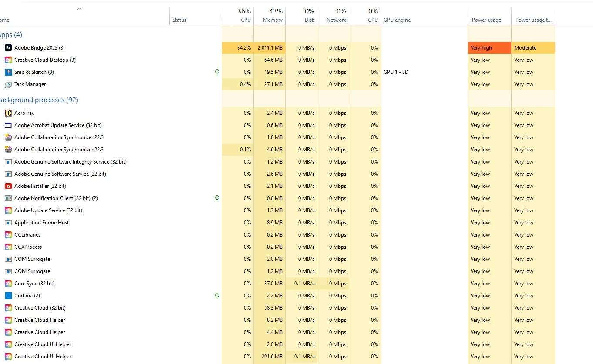
Task: Click the CCXProcess process icon
Action: (x=8, y=247)
